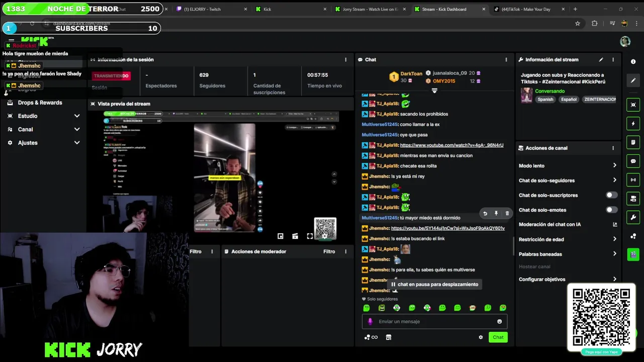Click green clapperboard icon in right sidebar
Image resolution: width=644 pixels, height=362 pixels.
tap(633, 254)
